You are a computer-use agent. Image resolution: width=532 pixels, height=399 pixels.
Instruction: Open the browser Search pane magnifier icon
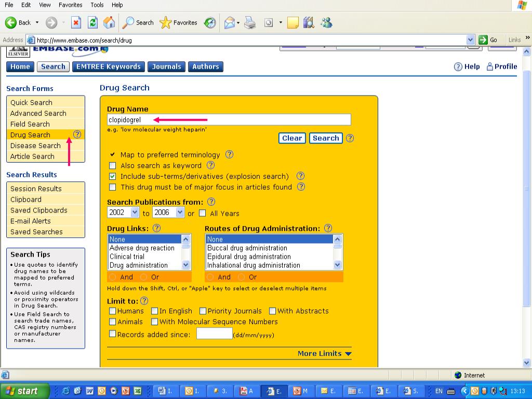click(128, 23)
